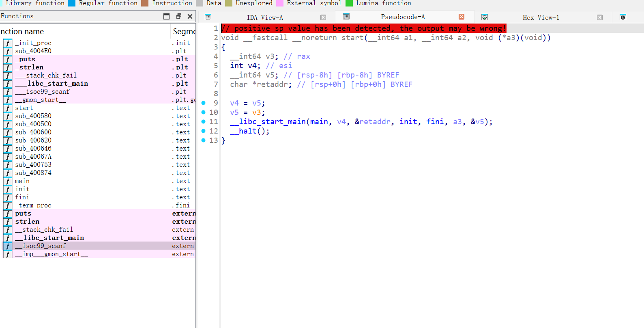The width and height of the screenshot is (644, 328).
Task: Click function icon beside main
Action: 7,181
